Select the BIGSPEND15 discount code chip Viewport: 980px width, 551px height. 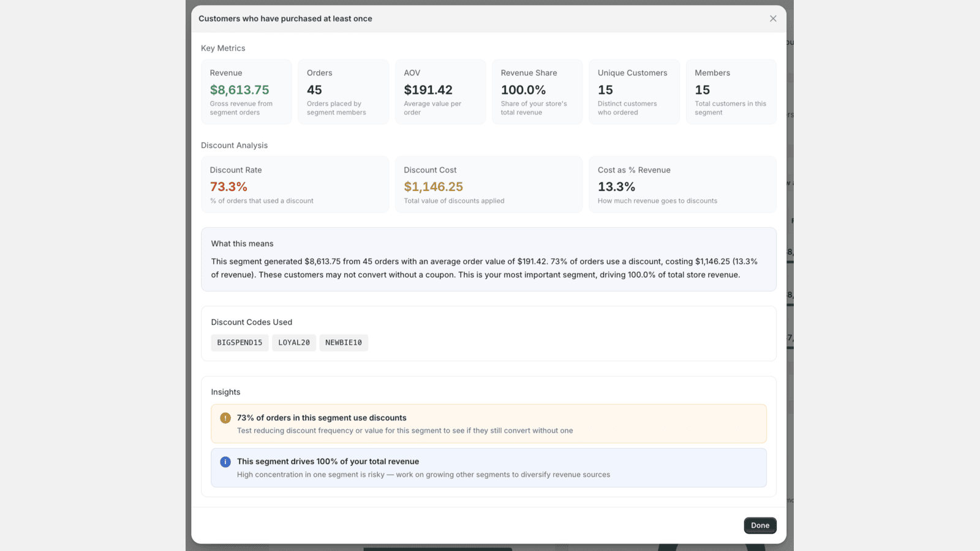coord(239,343)
